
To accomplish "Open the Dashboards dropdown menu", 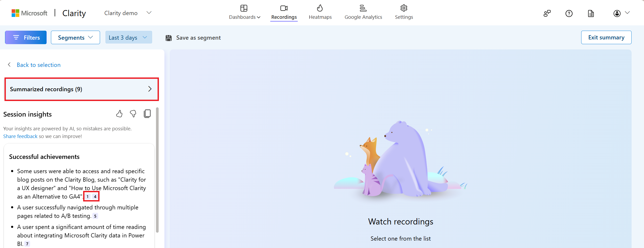I will tap(245, 17).
